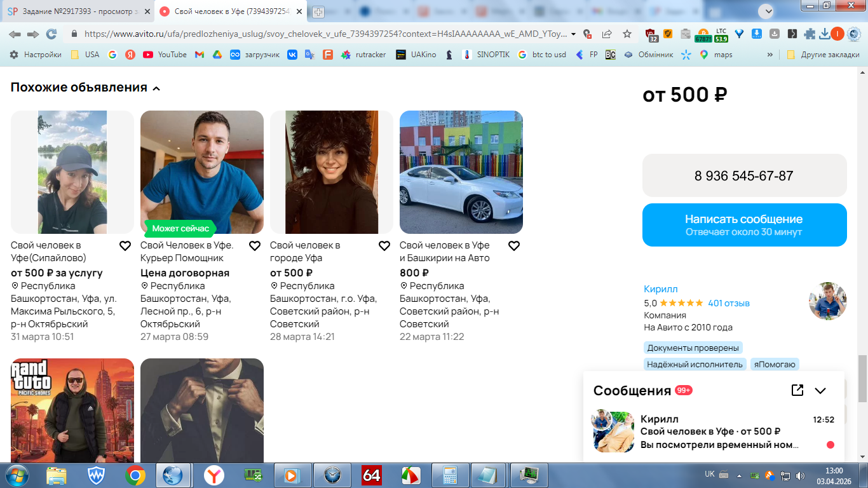
Task: Open the extensions puzzle-piece menu
Action: [x=810, y=34]
